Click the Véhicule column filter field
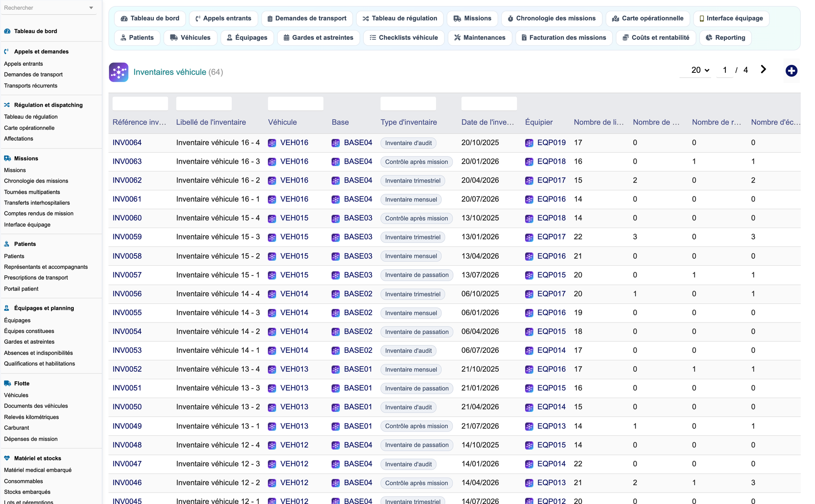 (x=296, y=104)
